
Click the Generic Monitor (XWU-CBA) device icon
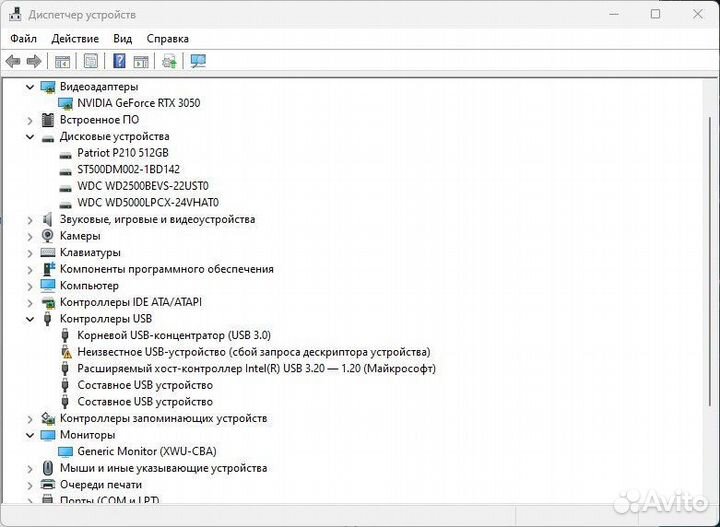66,452
